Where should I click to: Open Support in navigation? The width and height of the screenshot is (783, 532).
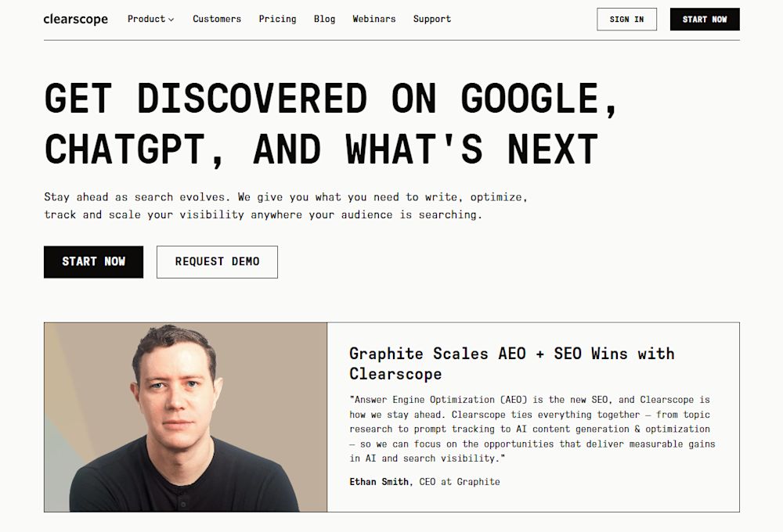click(x=432, y=19)
